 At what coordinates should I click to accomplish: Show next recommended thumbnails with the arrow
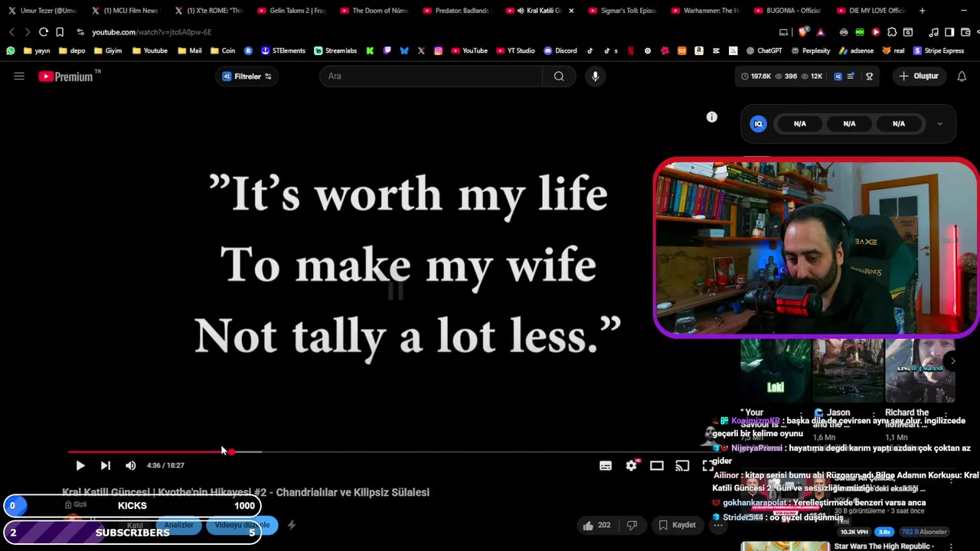coord(952,361)
